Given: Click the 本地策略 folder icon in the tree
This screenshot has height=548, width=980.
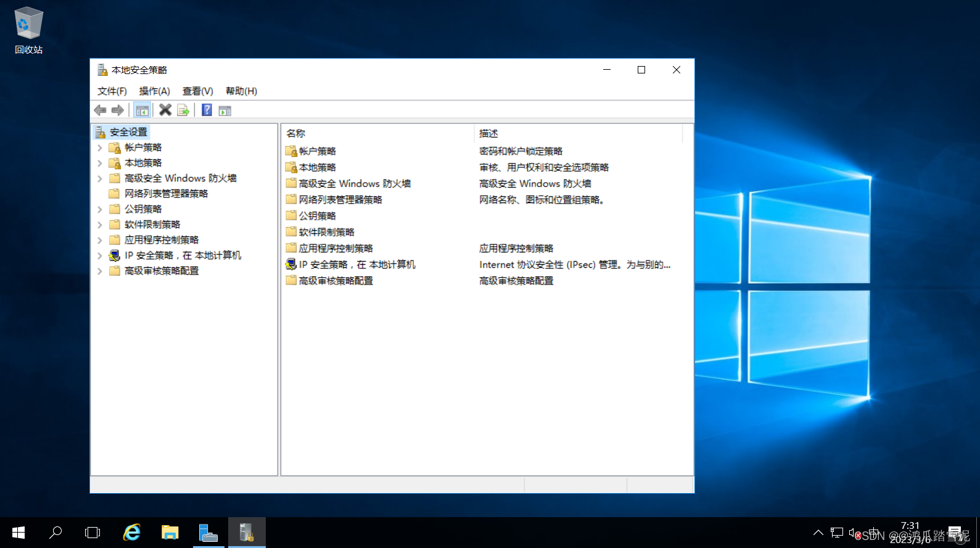Looking at the screenshot, I should (115, 163).
